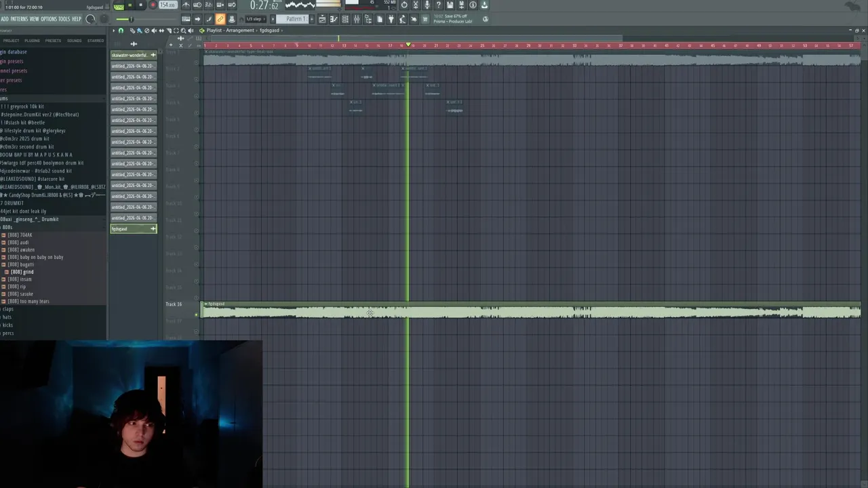Open the Pattern 1 selector
This screenshot has height=488, width=868.
point(292,19)
